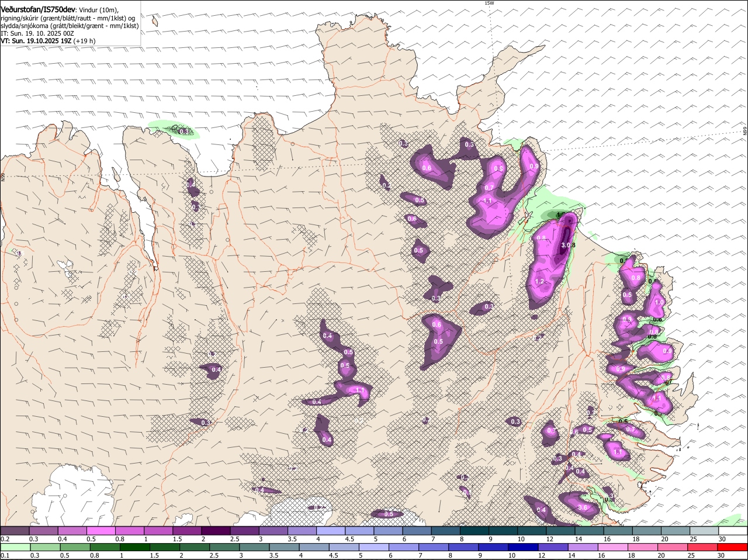The height and width of the screenshot is (560, 748).
Task: Click the 3.6 precipitation value near the southeast coast
Action: tap(582, 508)
